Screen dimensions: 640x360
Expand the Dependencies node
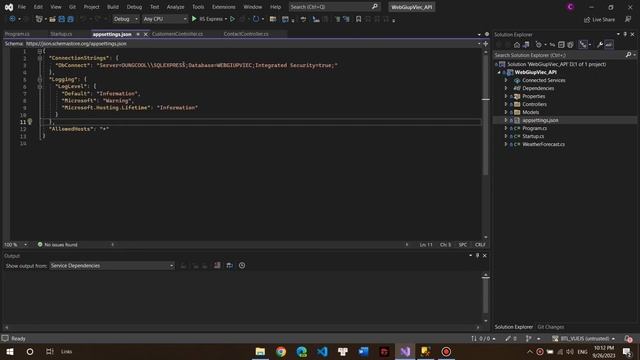pos(506,88)
